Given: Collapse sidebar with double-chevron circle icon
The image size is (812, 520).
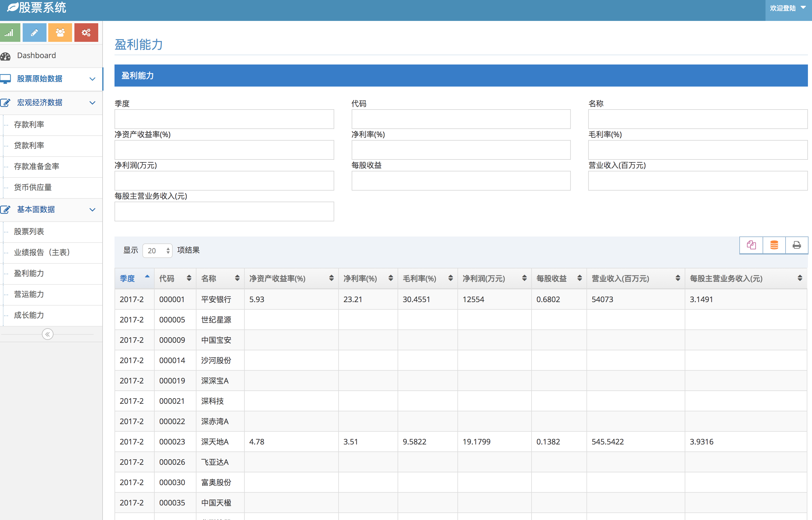Looking at the screenshot, I should click(48, 334).
